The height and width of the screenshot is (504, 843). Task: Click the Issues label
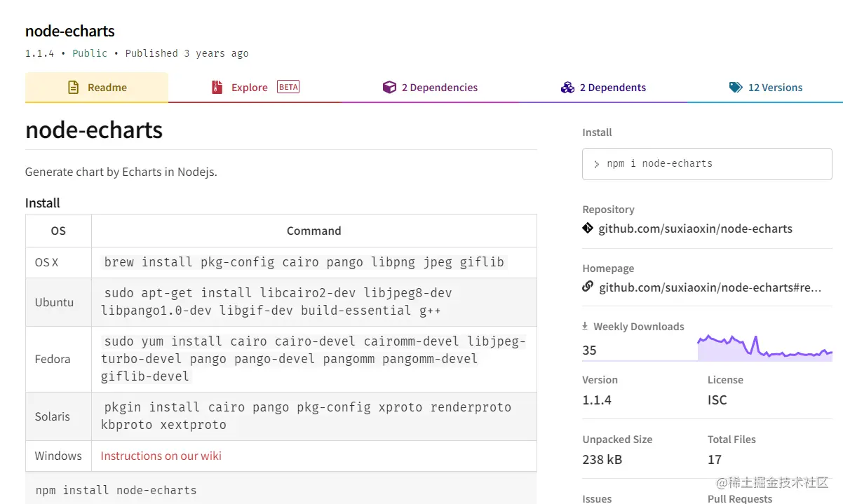pyautogui.click(x=597, y=498)
